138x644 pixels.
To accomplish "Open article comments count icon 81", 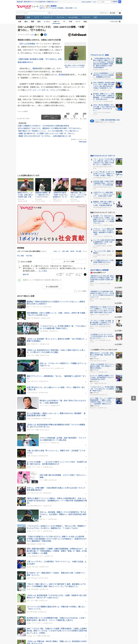I will tap(32, 35).
